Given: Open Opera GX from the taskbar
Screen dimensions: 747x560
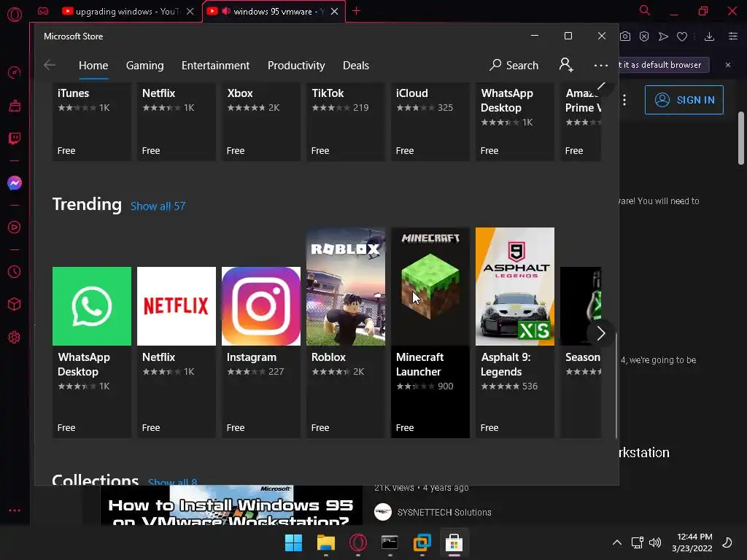Looking at the screenshot, I should pyautogui.click(x=357, y=542).
